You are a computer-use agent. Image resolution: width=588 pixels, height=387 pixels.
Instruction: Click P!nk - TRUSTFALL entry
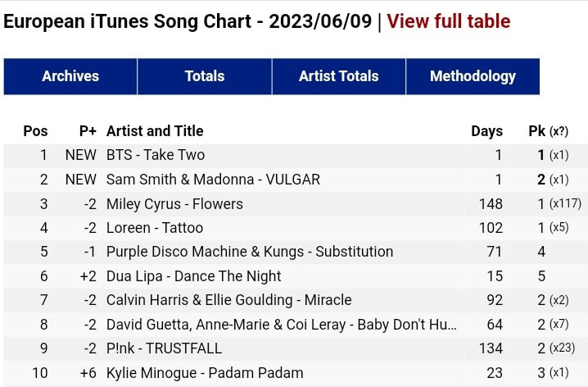tap(166, 348)
